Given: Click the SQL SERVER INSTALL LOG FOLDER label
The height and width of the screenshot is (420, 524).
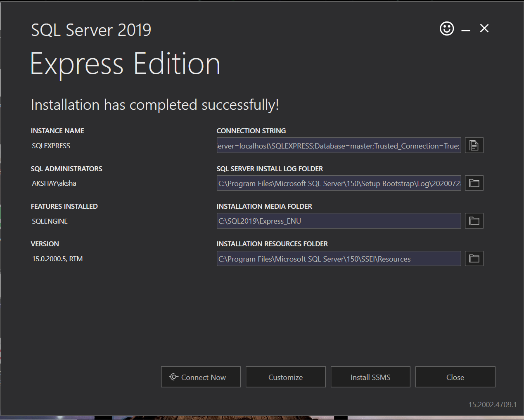Looking at the screenshot, I should pos(270,169).
